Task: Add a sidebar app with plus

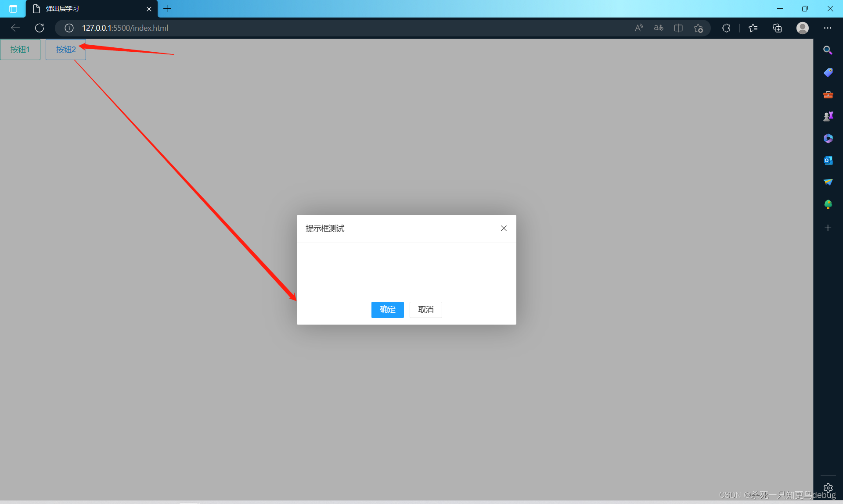Action: click(828, 228)
